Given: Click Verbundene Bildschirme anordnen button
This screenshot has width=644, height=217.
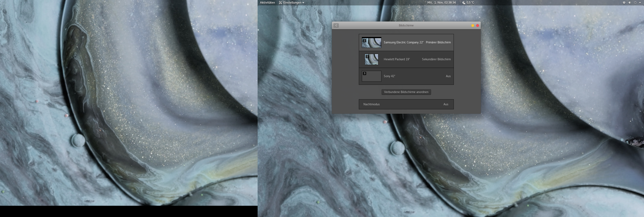Looking at the screenshot, I should [406, 92].
